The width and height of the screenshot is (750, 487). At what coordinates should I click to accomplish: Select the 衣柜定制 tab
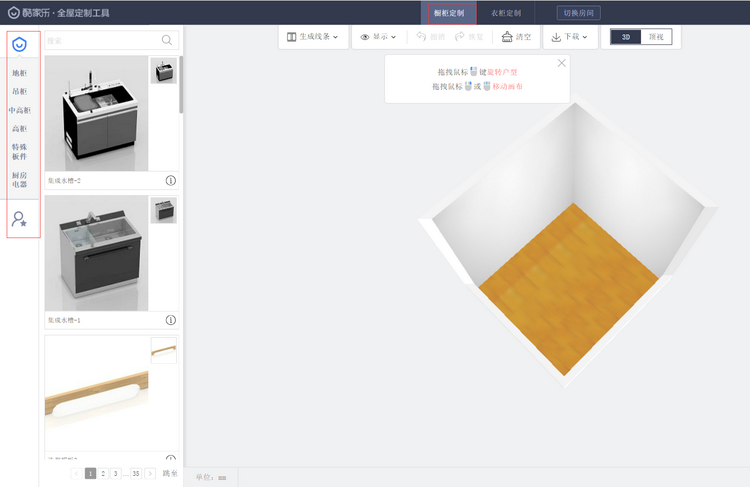click(x=506, y=13)
